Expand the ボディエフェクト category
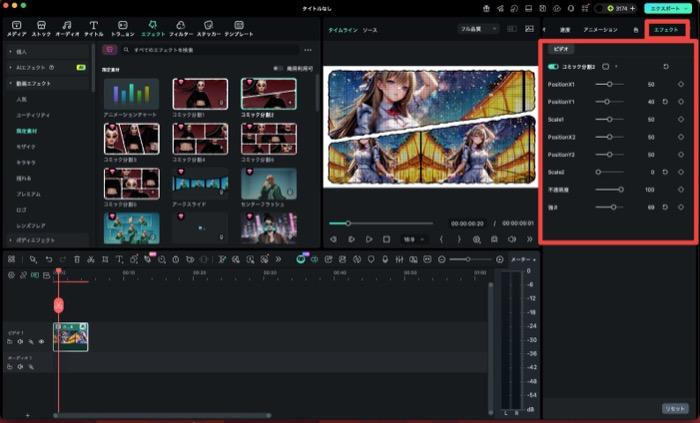 [10, 240]
